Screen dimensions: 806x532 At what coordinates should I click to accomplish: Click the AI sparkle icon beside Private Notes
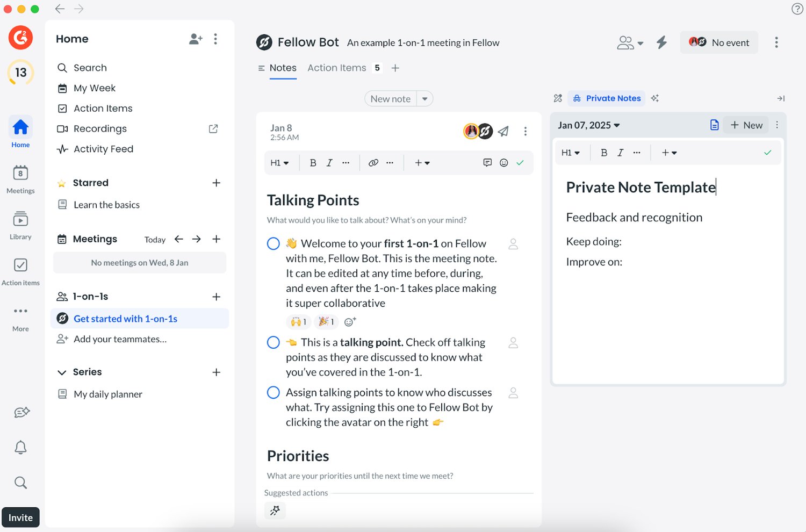click(655, 98)
